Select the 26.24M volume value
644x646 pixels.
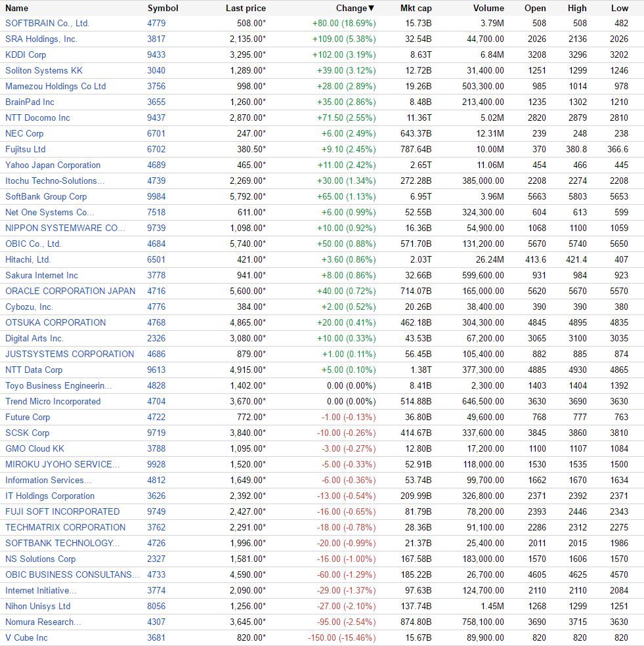click(490, 260)
